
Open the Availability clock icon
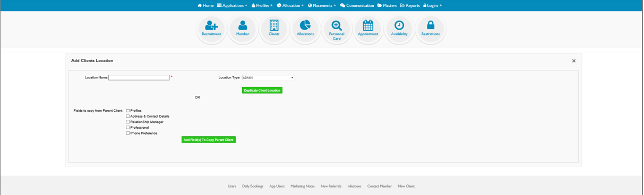tap(399, 29)
